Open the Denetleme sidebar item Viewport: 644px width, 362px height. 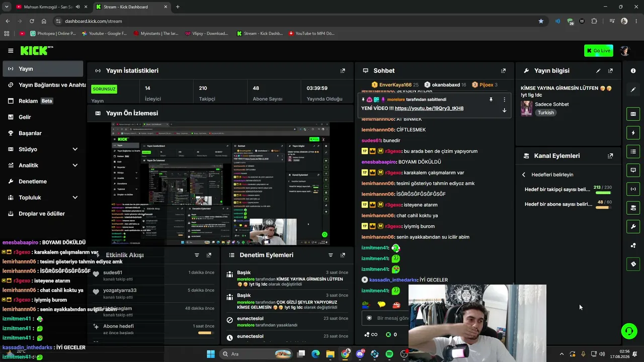pyautogui.click(x=42, y=182)
